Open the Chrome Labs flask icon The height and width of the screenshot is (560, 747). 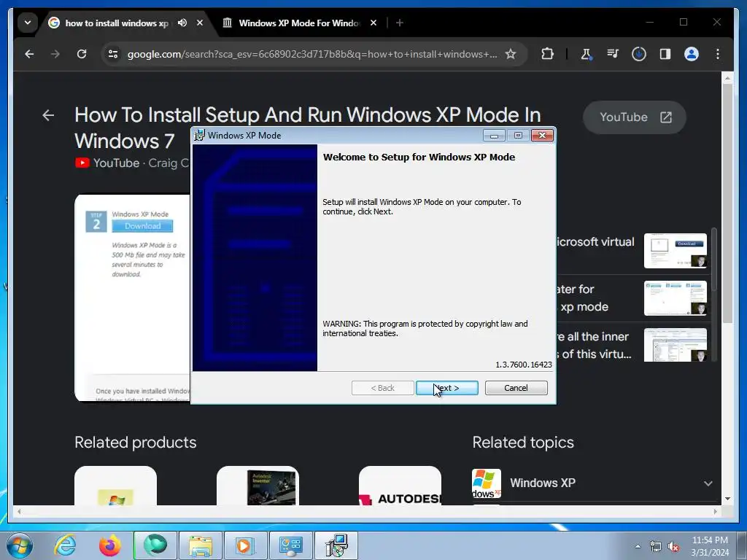[x=587, y=54]
